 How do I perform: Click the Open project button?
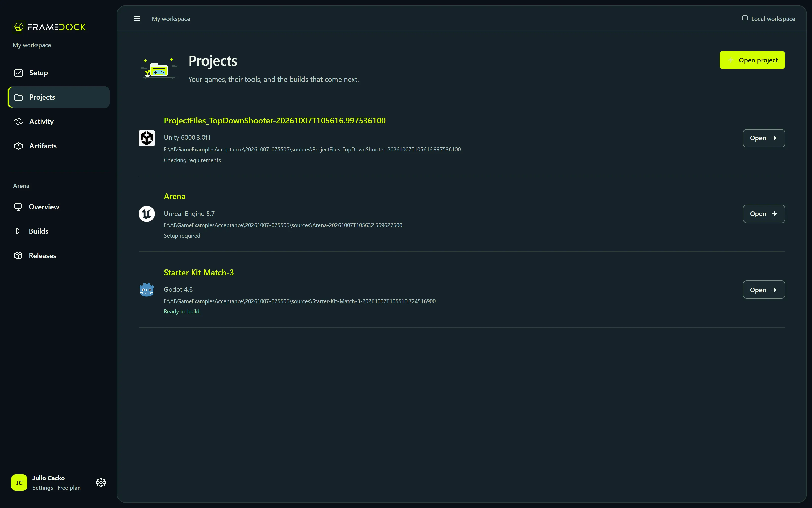(752, 60)
